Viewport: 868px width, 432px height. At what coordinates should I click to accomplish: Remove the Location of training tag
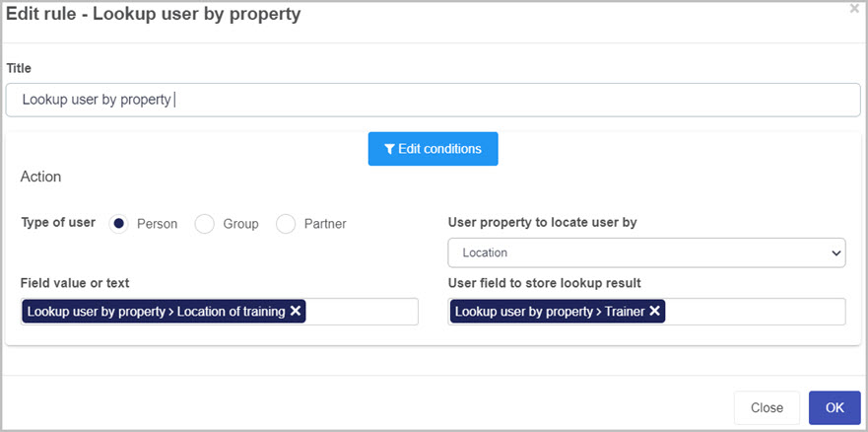(296, 312)
